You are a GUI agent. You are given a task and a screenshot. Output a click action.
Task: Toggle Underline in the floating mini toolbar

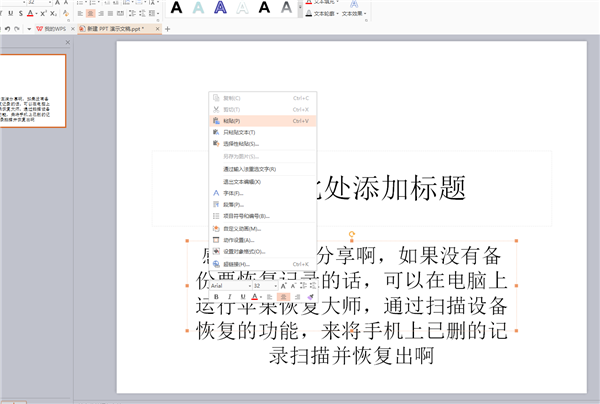pos(242,297)
